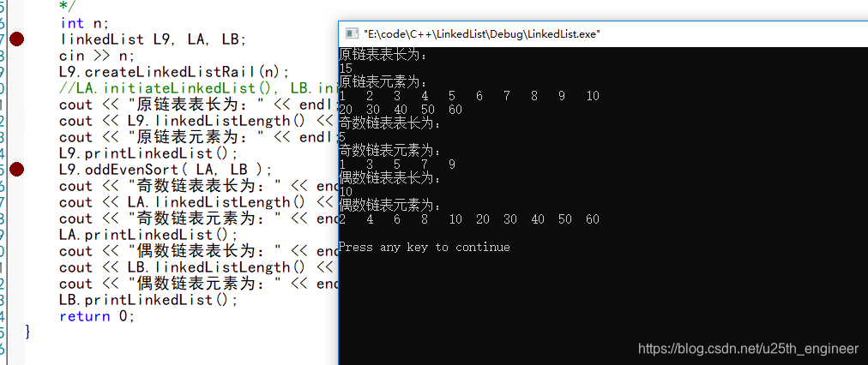Toggle breakpoint on linkedList L9, LA, LB line

click(x=16, y=39)
